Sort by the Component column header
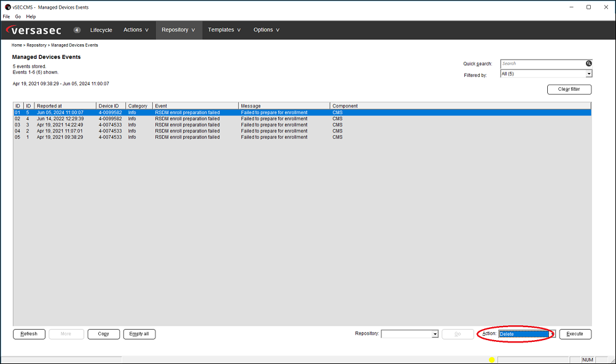 tap(460, 106)
